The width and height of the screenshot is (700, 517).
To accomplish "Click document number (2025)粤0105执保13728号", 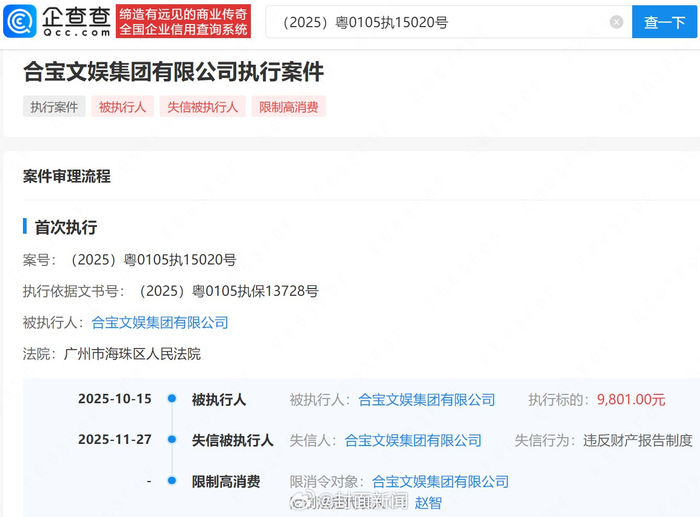I will [228, 291].
